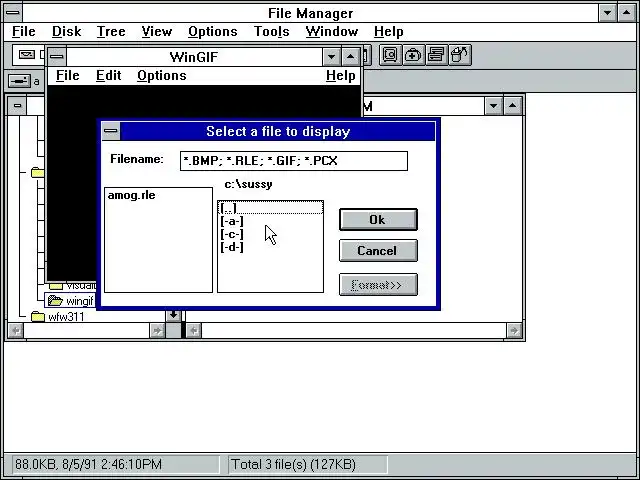Minimize the WinGIF window
This screenshot has width=640, height=480.
point(331,57)
